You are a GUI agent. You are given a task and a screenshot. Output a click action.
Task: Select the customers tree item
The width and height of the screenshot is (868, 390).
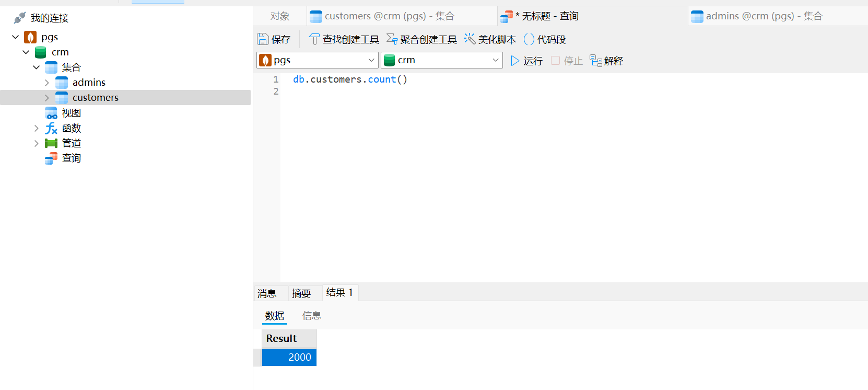pos(96,98)
